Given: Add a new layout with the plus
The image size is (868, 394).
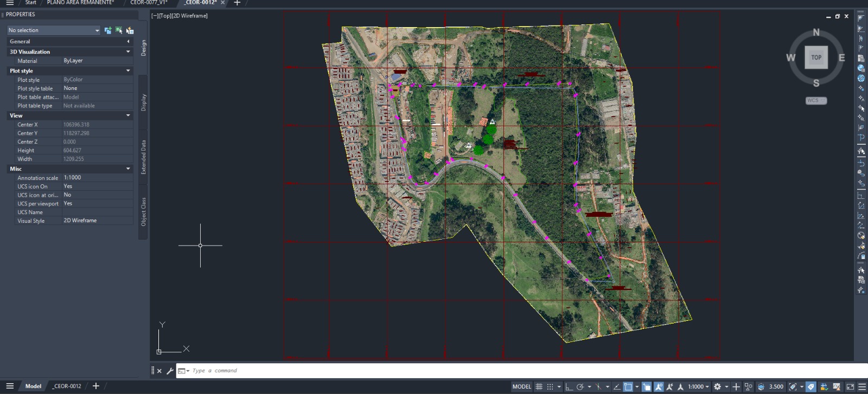Looking at the screenshot, I should (x=96, y=386).
